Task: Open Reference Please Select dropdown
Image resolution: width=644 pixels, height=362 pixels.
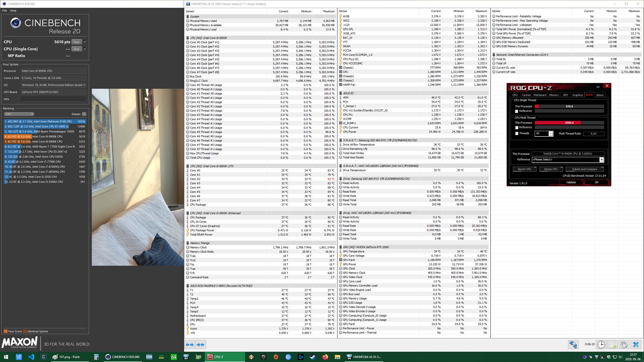Action: tap(568, 159)
